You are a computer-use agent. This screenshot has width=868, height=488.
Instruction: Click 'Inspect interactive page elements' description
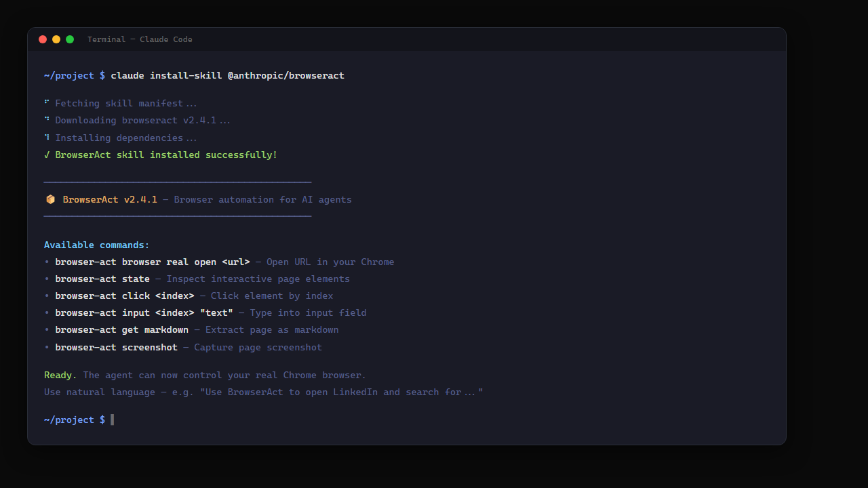coord(258,279)
